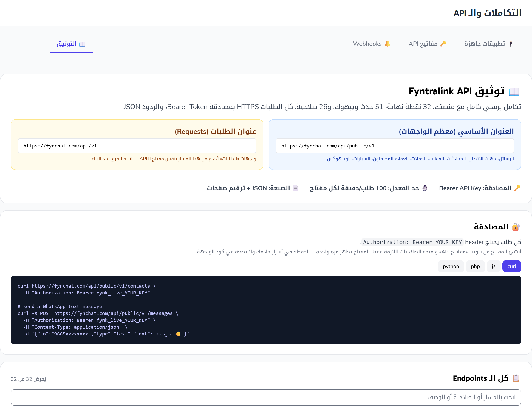This screenshot has height=406, width=532.
Task: Click the clipboard icon beside كل الـ Endpoints
Action: tap(516, 378)
